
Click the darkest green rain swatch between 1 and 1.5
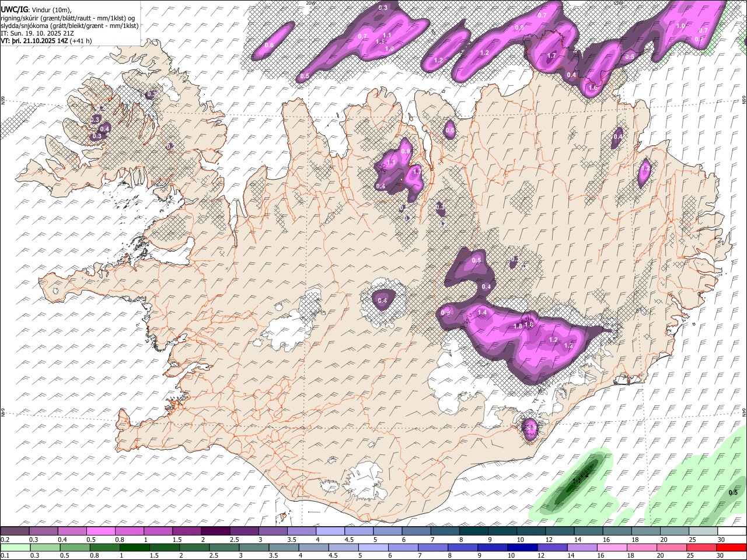[134, 547]
